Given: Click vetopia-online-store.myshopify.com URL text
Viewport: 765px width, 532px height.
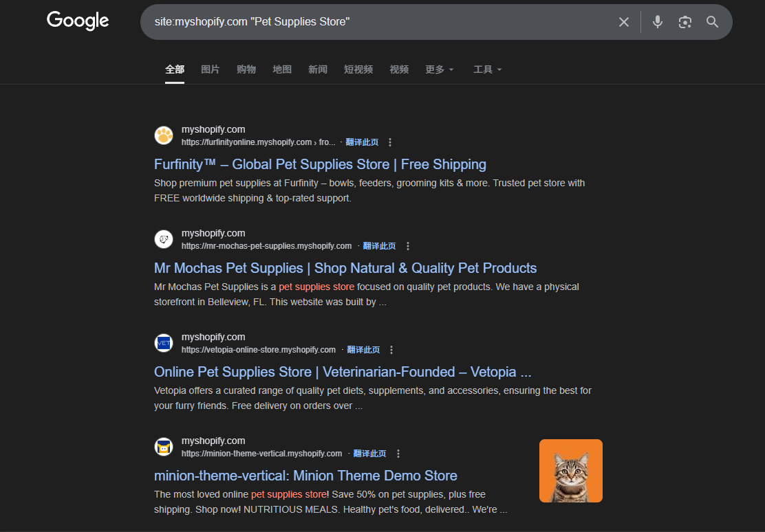Looking at the screenshot, I should [259, 350].
